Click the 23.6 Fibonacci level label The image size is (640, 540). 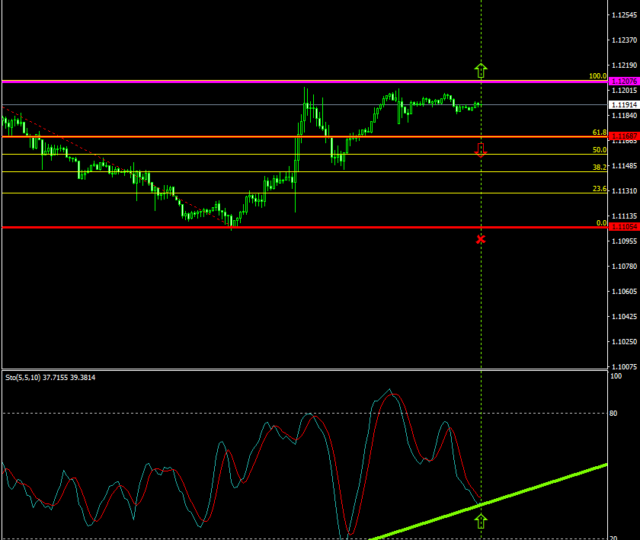coord(599,189)
